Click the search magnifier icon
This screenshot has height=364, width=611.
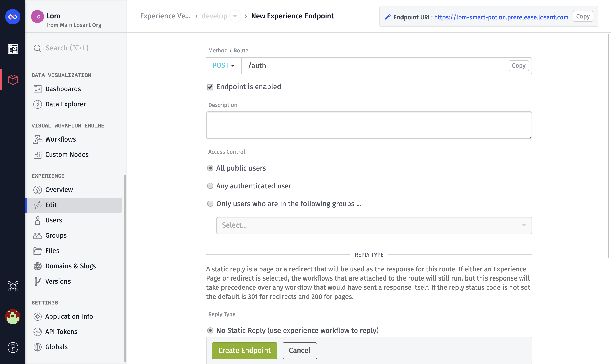[37, 48]
